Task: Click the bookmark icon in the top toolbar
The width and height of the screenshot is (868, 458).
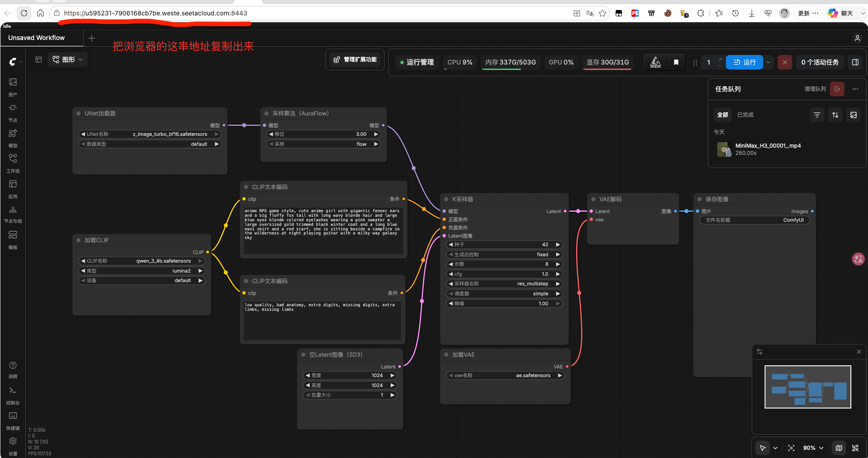Action: pos(676,62)
